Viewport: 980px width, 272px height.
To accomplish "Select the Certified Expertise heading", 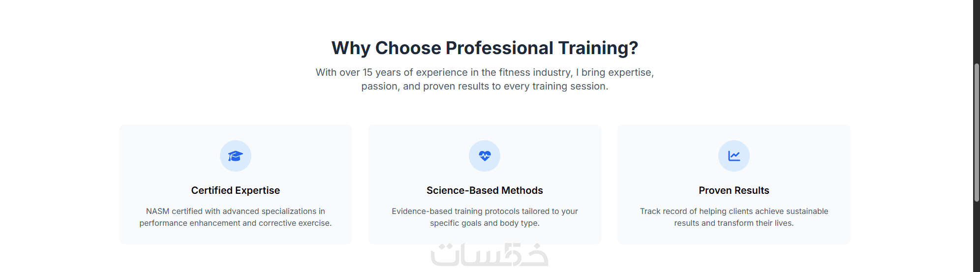I will tap(235, 190).
